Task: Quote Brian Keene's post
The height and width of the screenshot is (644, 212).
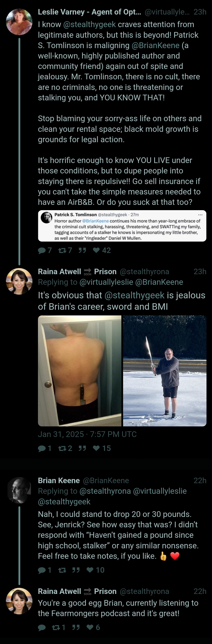Action: pyautogui.click(x=76, y=570)
